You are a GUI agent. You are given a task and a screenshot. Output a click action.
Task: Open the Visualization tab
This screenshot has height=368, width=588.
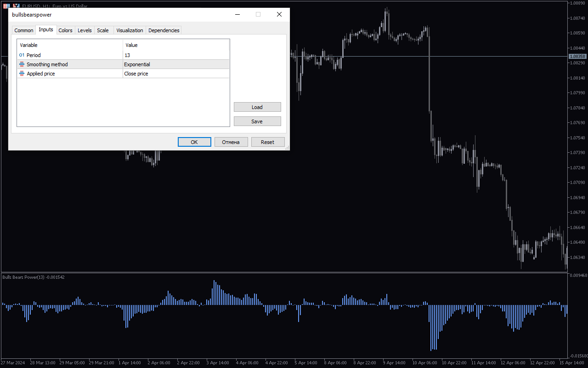[x=130, y=30]
